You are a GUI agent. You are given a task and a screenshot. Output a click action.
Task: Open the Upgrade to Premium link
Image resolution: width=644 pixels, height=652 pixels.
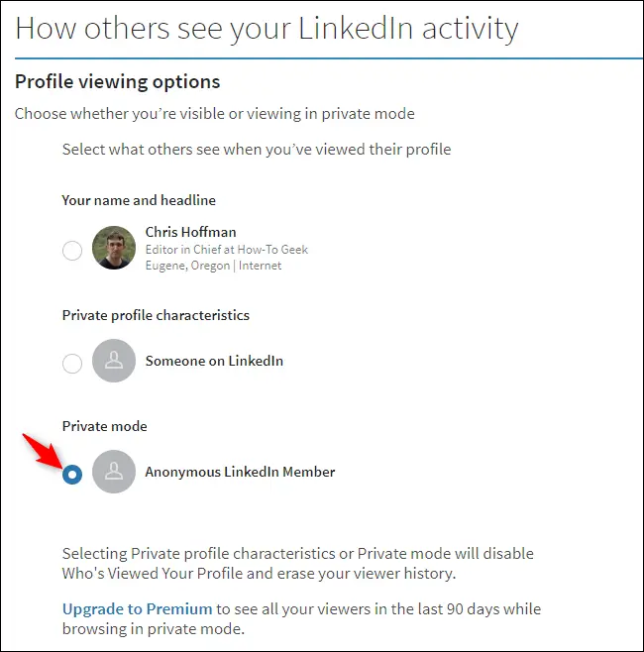click(x=138, y=608)
